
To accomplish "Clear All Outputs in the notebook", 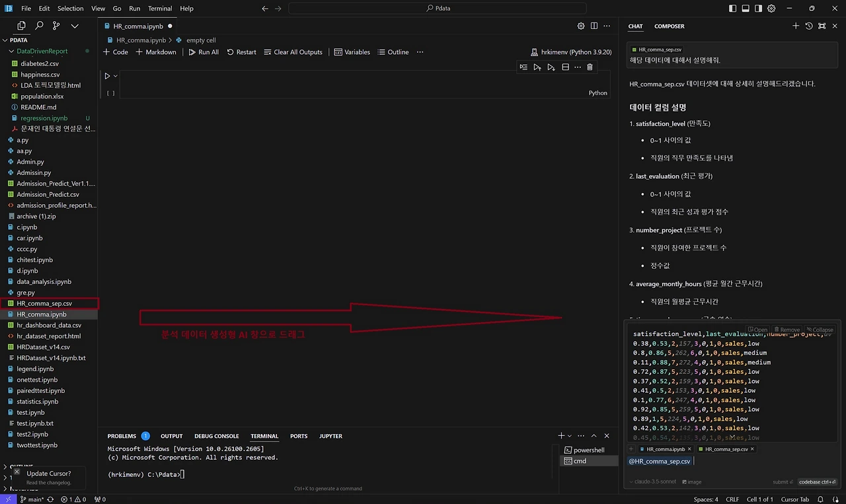I will pyautogui.click(x=293, y=52).
